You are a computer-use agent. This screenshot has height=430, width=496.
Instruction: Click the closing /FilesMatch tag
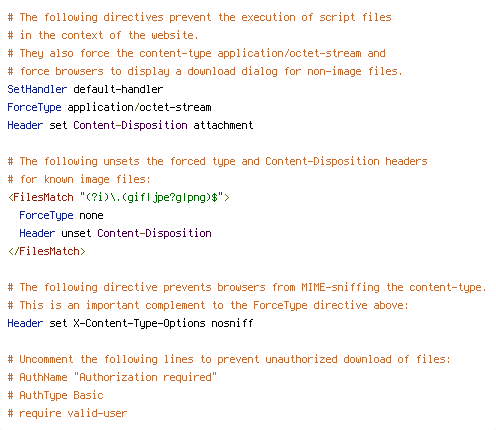[x=47, y=251]
